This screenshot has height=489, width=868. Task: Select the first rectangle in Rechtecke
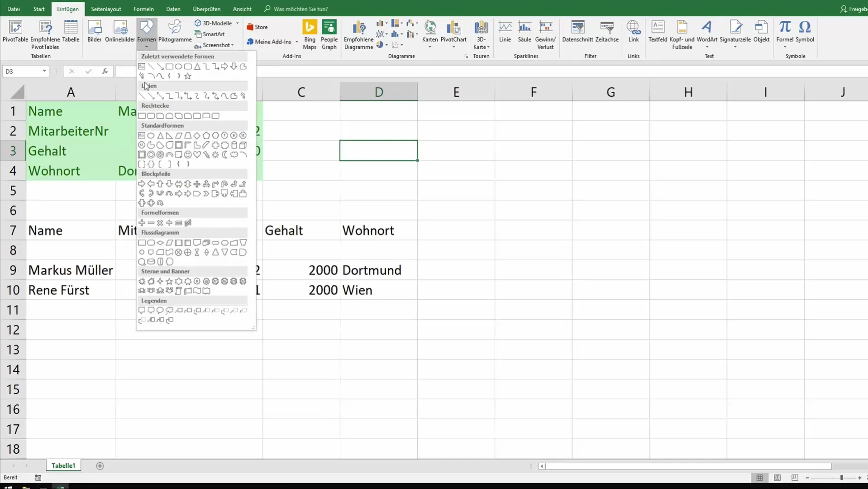click(142, 115)
